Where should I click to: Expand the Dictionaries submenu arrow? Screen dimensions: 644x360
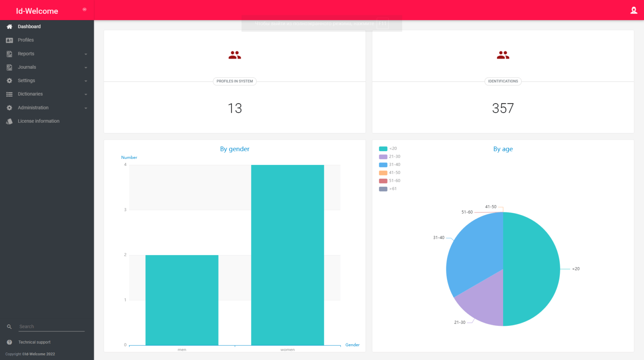(86, 95)
